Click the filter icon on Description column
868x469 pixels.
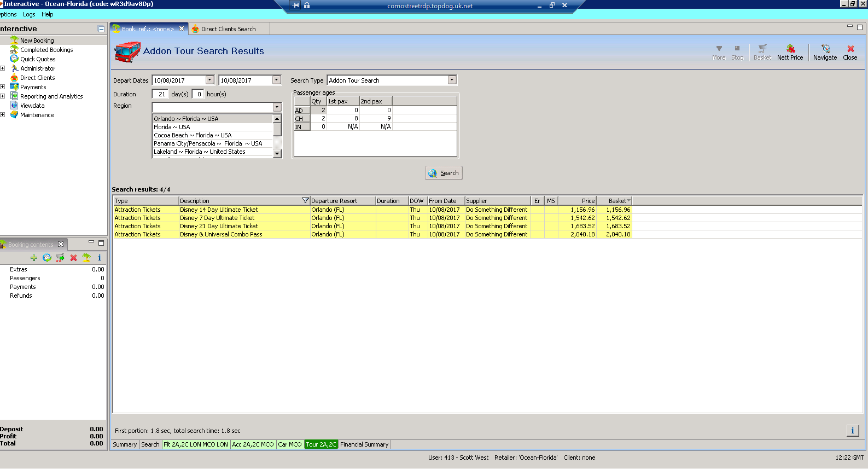[x=305, y=201]
